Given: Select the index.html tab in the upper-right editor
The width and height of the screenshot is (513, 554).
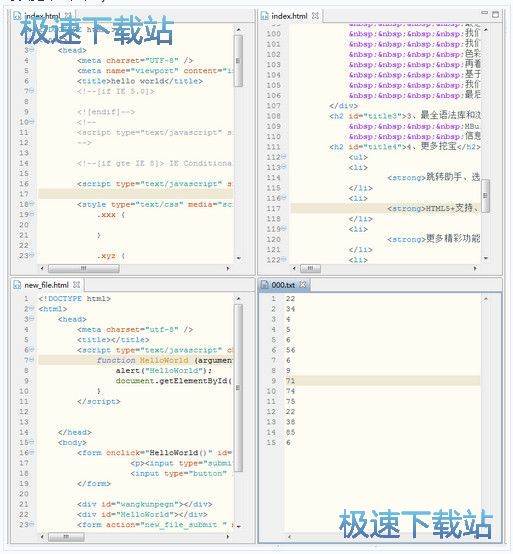Looking at the screenshot, I should [x=289, y=16].
